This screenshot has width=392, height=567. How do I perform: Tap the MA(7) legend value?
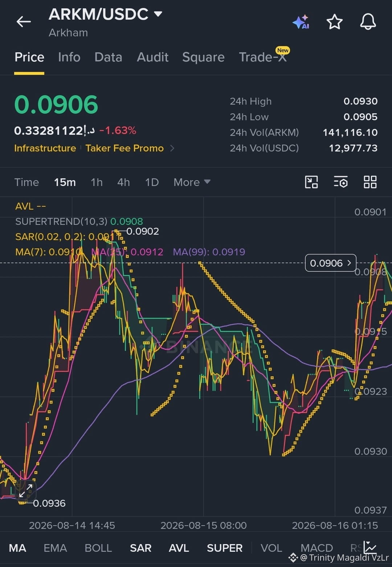pyautogui.click(x=49, y=252)
